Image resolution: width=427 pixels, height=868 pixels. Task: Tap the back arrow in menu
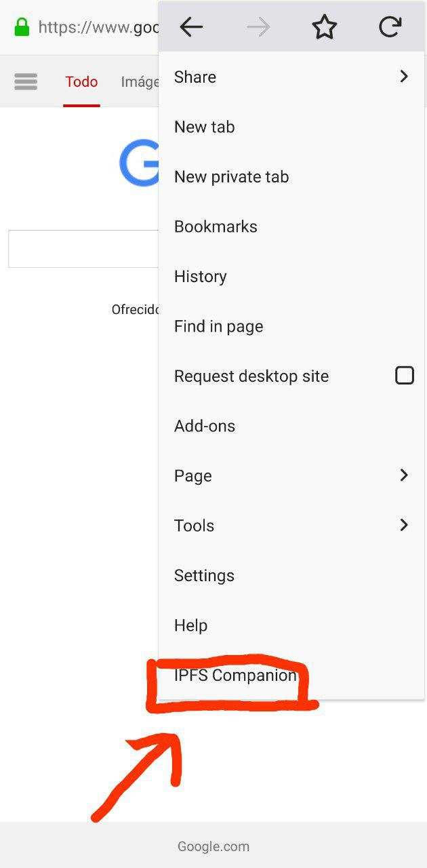(191, 27)
